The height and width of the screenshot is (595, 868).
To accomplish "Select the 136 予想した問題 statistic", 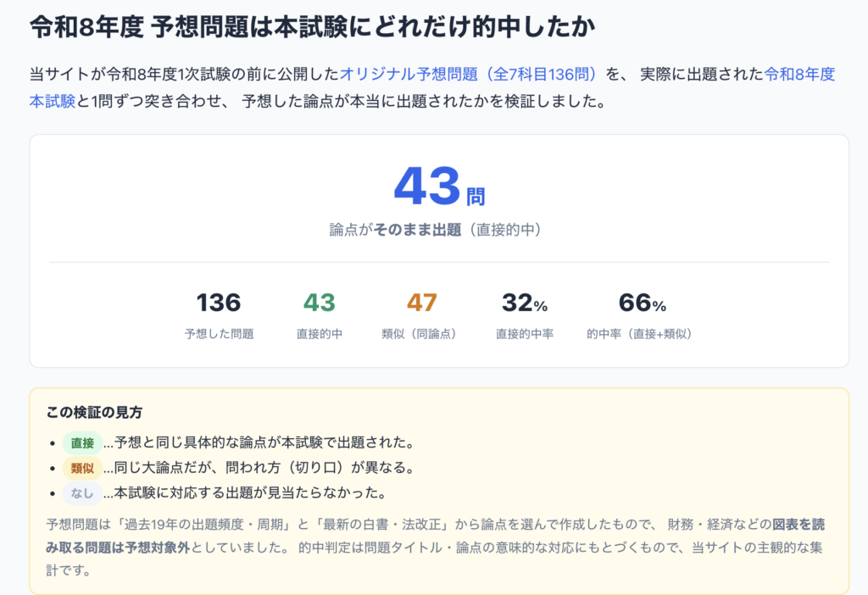I will (219, 315).
